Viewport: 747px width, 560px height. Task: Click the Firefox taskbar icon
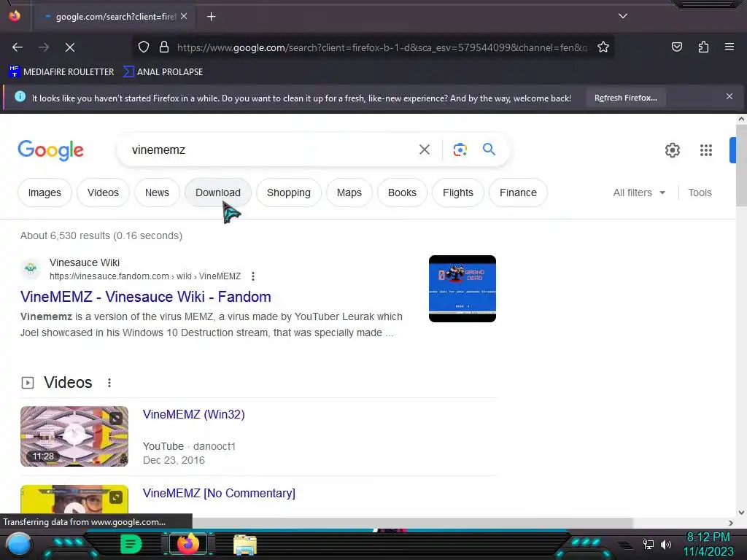pyautogui.click(x=187, y=544)
